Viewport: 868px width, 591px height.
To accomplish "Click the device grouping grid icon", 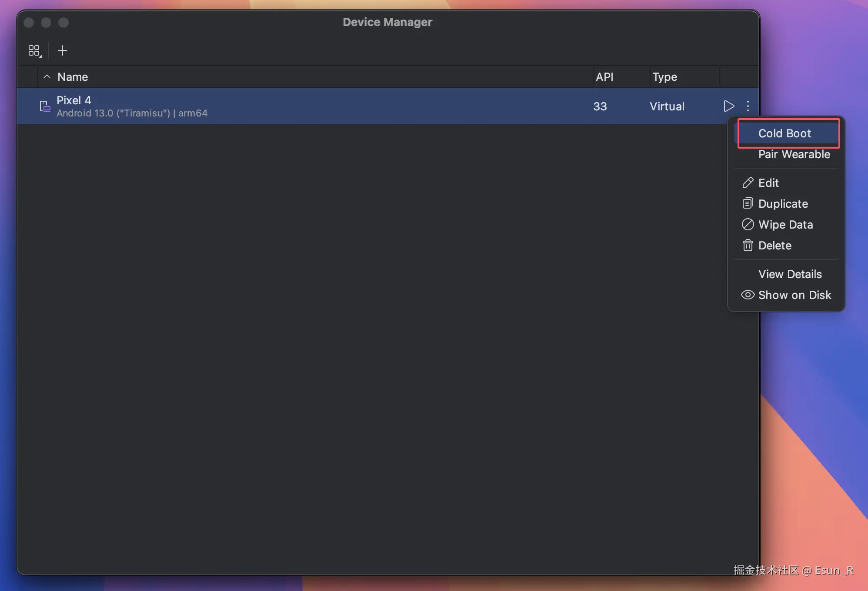I will click(x=34, y=51).
